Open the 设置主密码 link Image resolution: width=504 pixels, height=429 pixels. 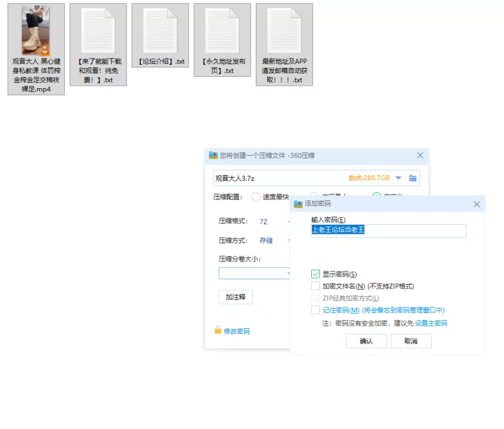pos(431,323)
